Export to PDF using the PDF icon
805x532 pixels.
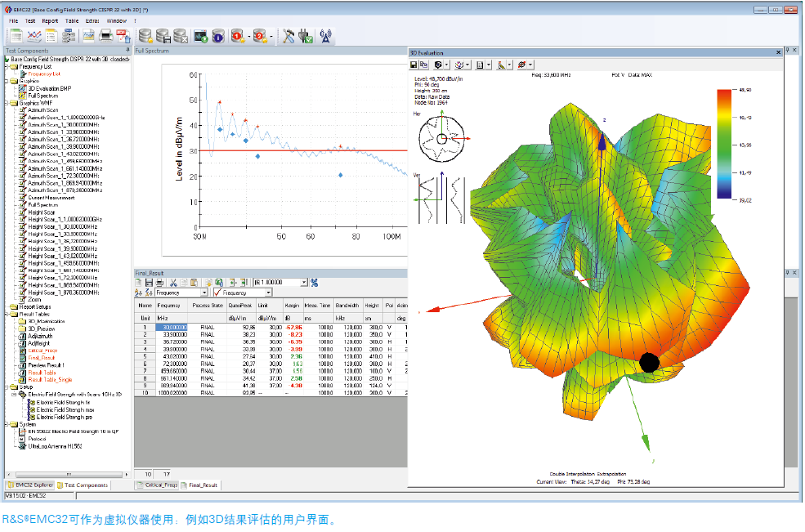(123, 36)
